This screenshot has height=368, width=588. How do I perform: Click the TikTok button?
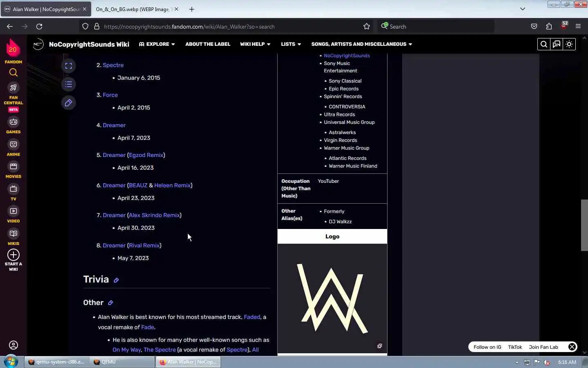(x=515, y=347)
